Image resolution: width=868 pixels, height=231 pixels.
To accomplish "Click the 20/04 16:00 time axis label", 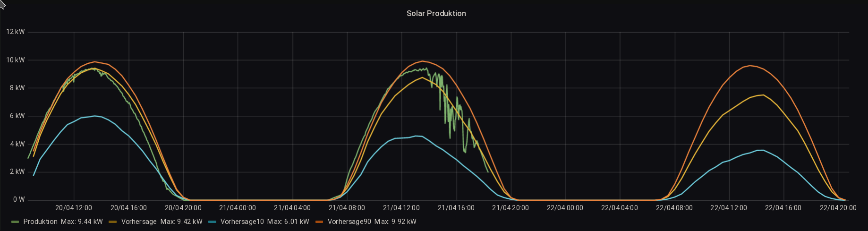I will [128, 208].
